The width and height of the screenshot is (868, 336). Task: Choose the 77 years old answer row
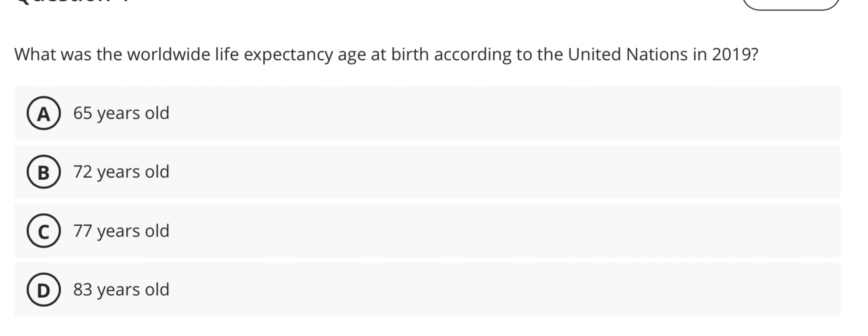[434, 230]
